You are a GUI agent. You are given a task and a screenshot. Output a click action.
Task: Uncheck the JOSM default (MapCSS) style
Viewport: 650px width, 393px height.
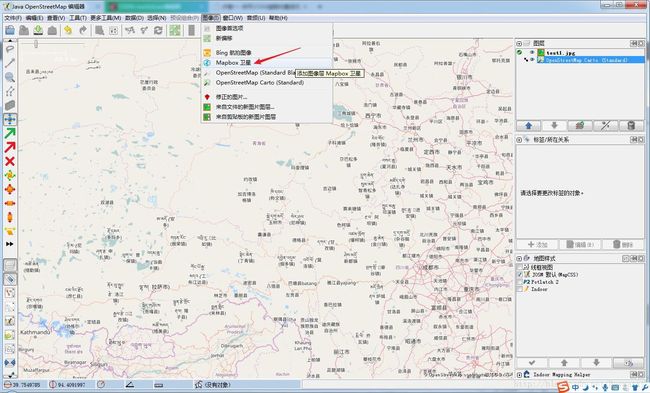[x=519, y=274]
